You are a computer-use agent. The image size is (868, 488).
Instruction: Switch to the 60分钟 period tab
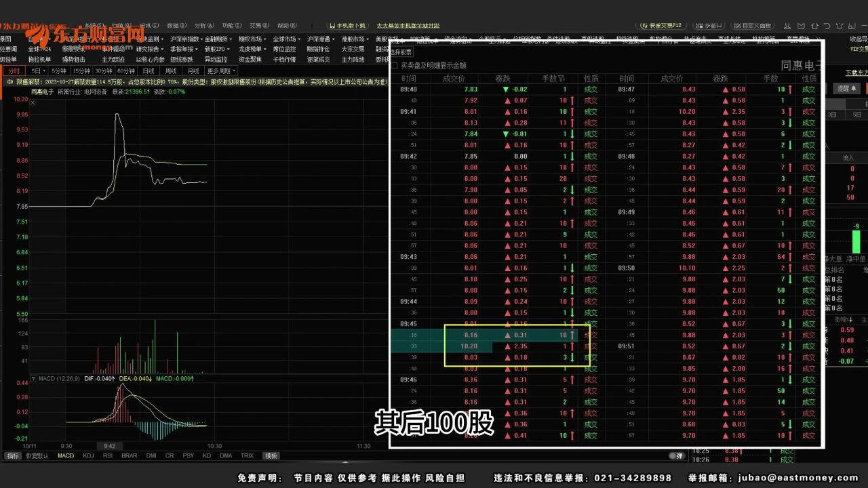[125, 70]
